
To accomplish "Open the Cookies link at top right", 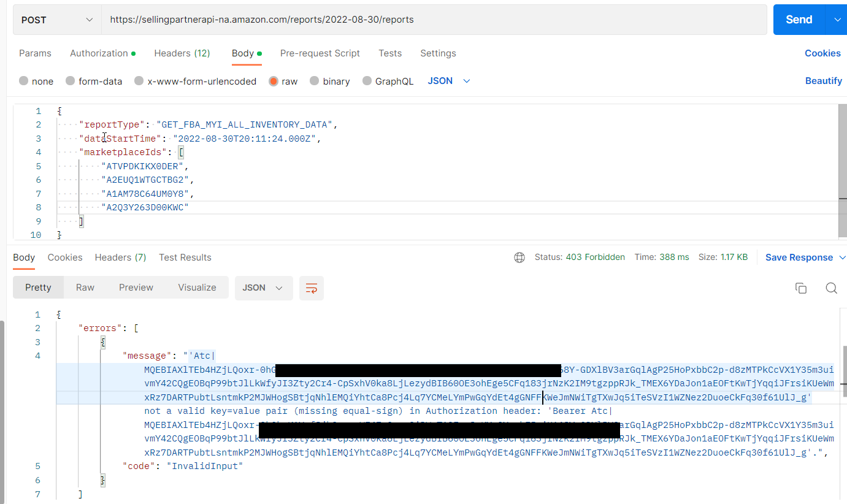I will (822, 53).
